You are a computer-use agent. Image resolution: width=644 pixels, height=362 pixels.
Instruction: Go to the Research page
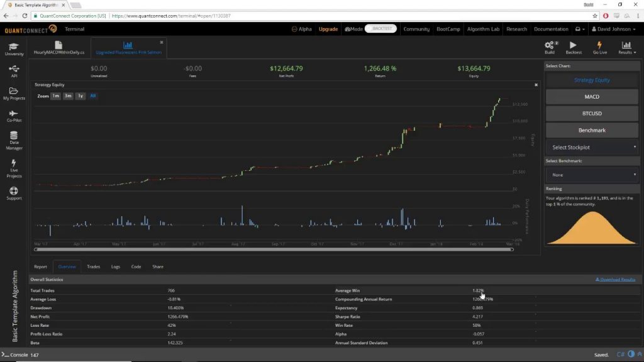coord(516,29)
